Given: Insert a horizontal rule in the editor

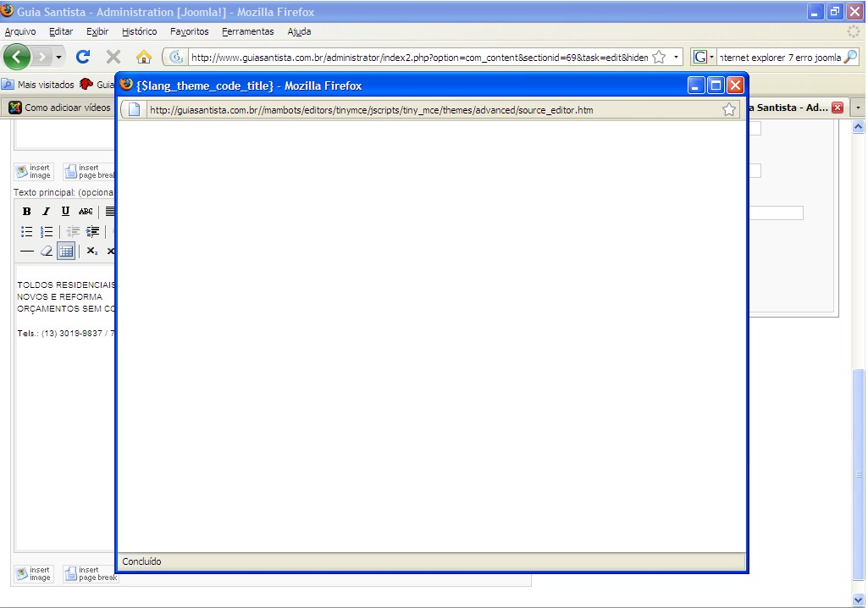Looking at the screenshot, I should click(26, 251).
